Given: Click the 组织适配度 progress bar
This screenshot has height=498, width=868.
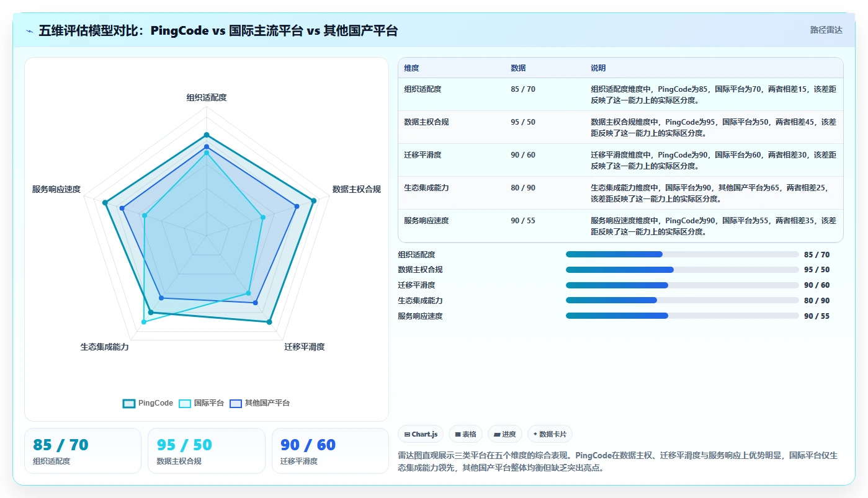Looking at the screenshot, I should pos(682,254).
